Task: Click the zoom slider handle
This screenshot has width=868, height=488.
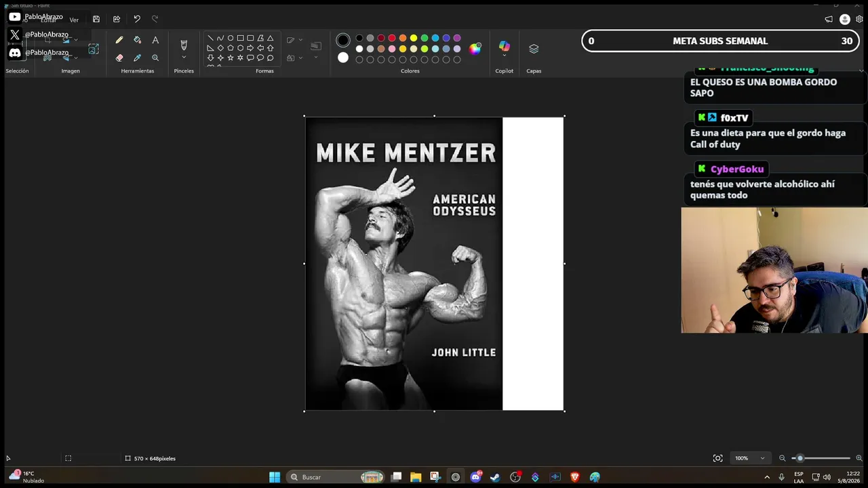Action: [800, 458]
